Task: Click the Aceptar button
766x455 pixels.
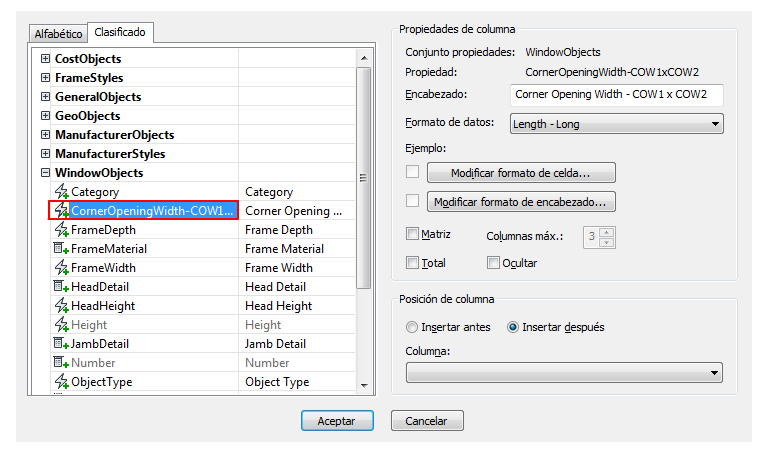Action: tap(336, 421)
